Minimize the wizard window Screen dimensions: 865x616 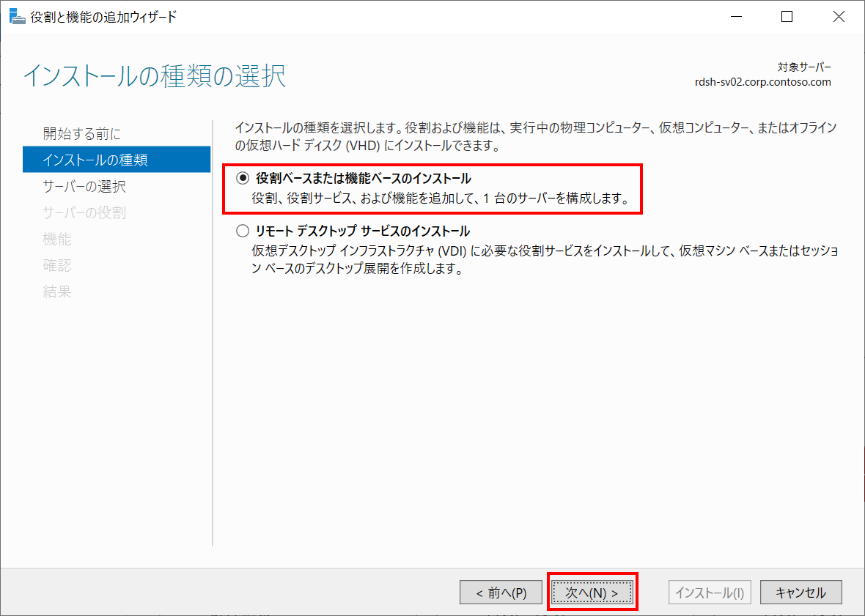click(x=736, y=15)
